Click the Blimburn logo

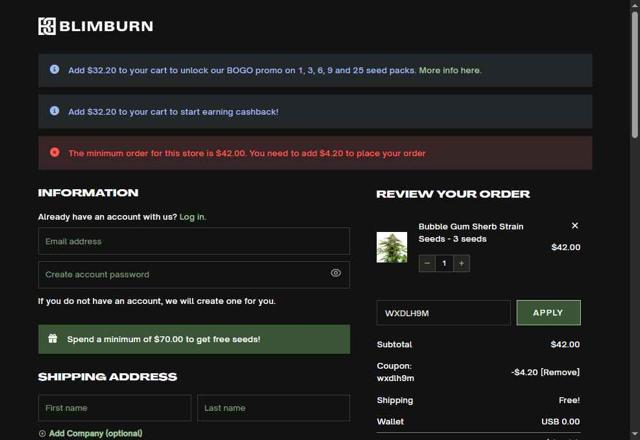coord(96,26)
